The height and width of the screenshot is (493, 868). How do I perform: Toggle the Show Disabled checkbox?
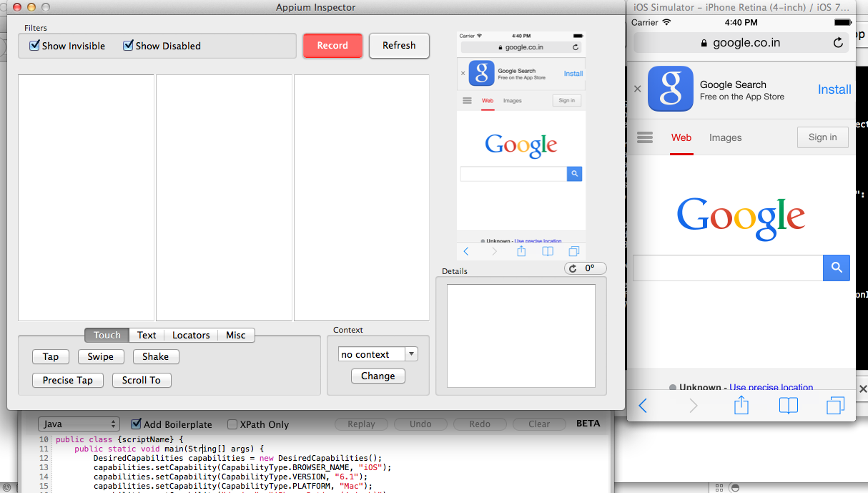(x=129, y=46)
